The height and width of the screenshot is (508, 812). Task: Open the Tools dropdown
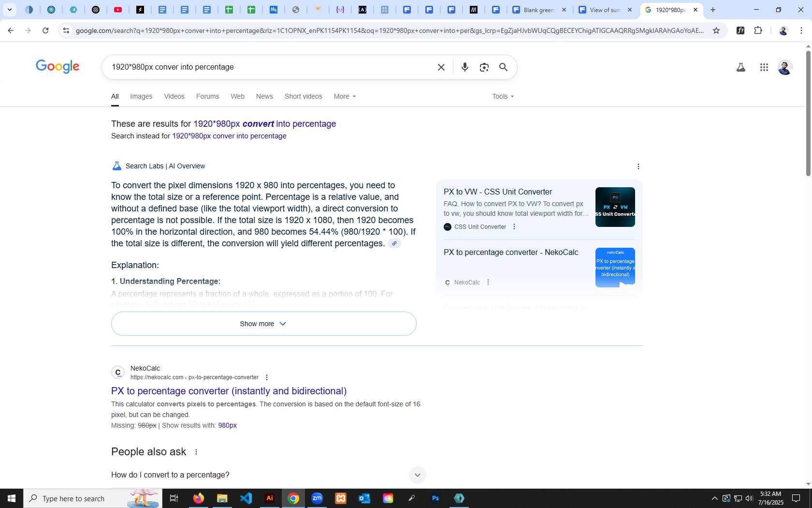(x=503, y=96)
